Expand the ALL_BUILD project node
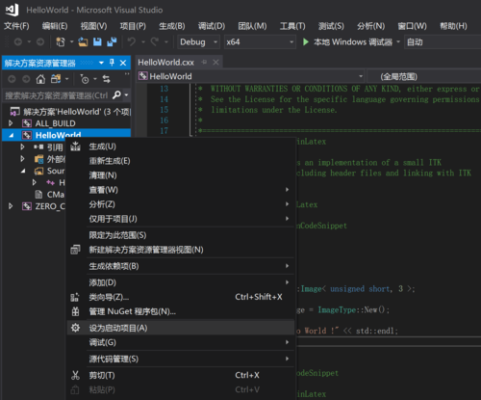 pyautogui.click(x=11, y=123)
